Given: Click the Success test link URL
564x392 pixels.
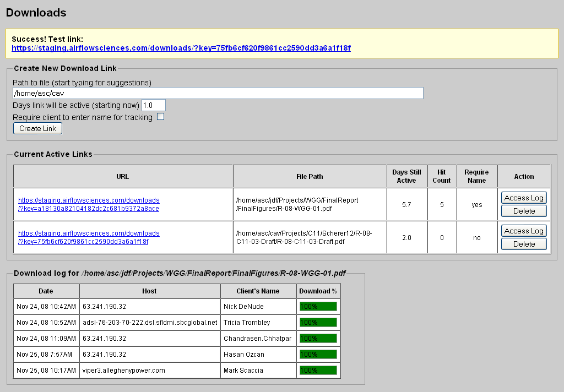Looking at the screenshot, I should click(181, 48).
